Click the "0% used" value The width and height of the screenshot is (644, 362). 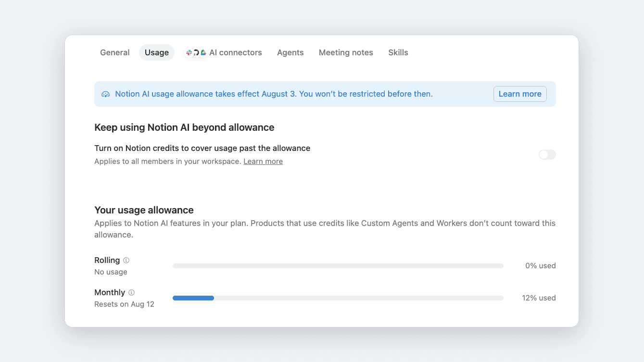tap(541, 266)
